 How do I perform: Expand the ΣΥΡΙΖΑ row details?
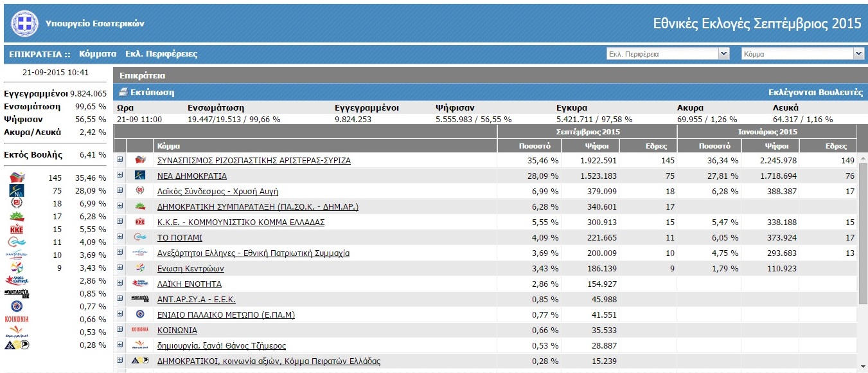[x=120, y=159]
